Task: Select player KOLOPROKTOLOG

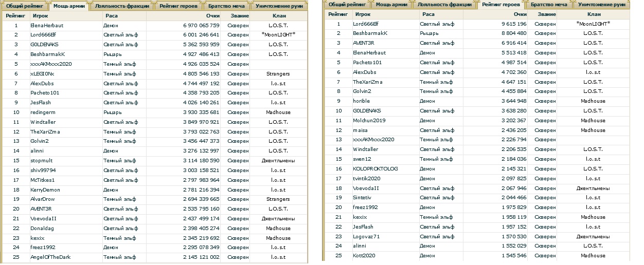Action: (375, 168)
